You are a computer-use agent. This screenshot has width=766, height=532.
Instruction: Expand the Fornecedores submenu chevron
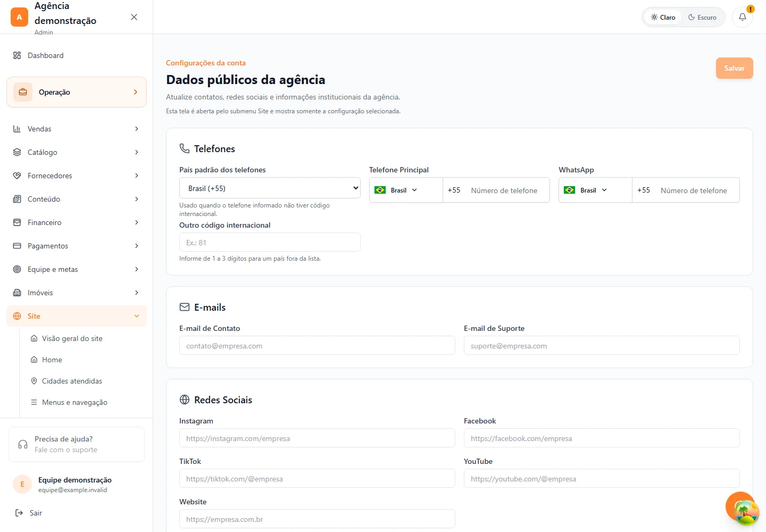(x=137, y=176)
